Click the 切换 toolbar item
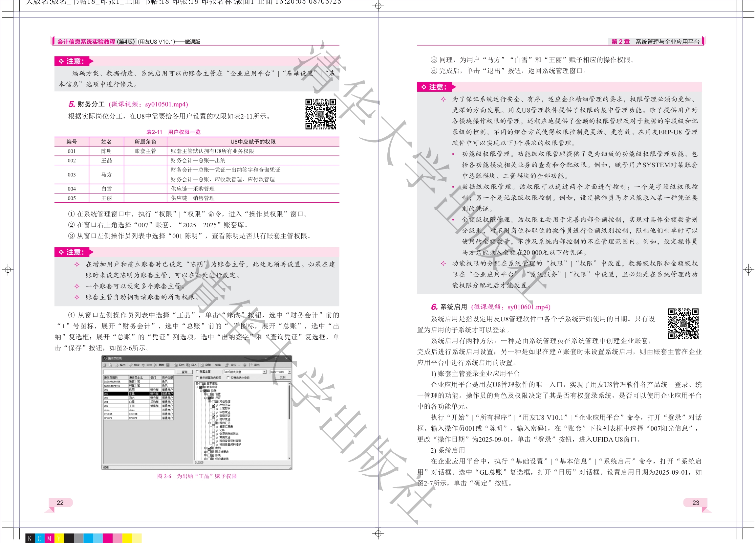The height and width of the screenshot is (543, 756). coord(218,365)
